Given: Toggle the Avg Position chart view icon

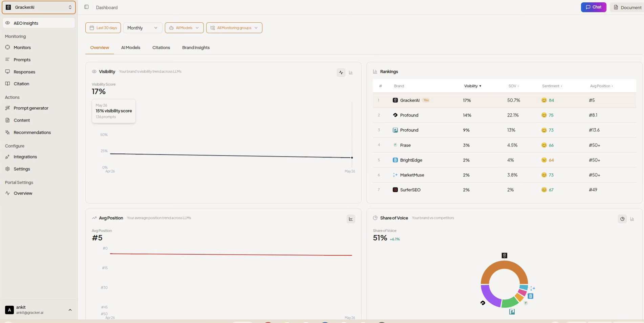Looking at the screenshot, I should click(351, 219).
